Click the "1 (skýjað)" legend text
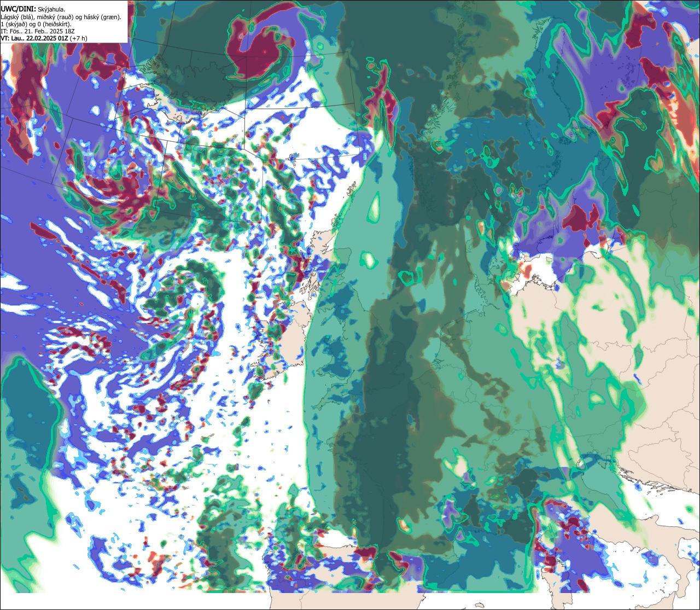 pos(14,25)
